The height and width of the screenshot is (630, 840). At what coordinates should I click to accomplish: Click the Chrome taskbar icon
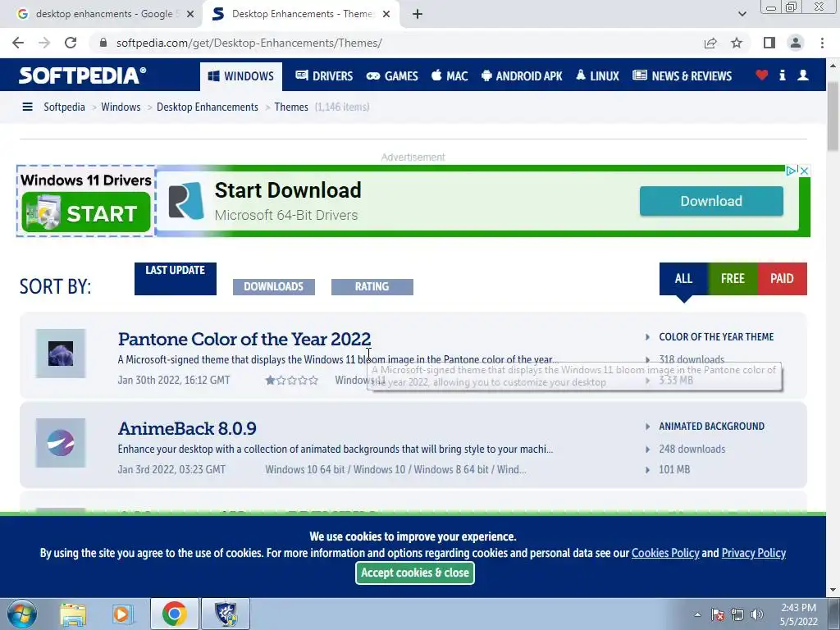pos(174,614)
